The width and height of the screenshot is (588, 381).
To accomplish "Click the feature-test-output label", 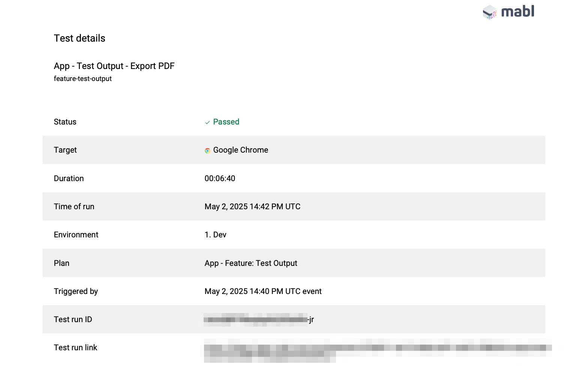I will pos(82,79).
